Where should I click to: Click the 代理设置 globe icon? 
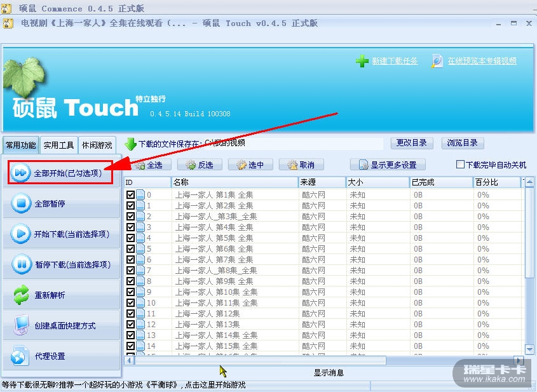20,356
